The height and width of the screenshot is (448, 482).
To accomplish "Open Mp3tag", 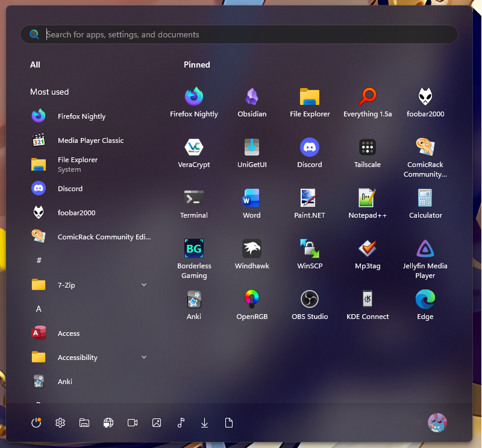I will click(368, 254).
